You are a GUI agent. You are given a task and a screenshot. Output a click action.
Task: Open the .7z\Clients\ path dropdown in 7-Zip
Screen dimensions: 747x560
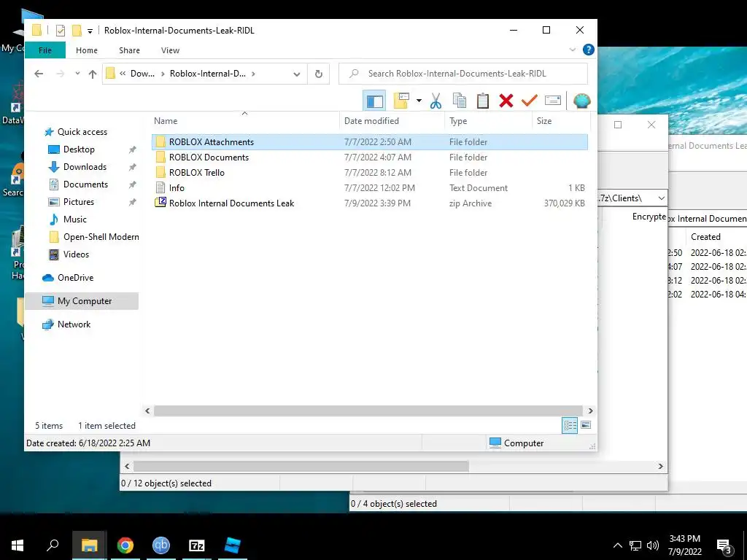pos(661,198)
